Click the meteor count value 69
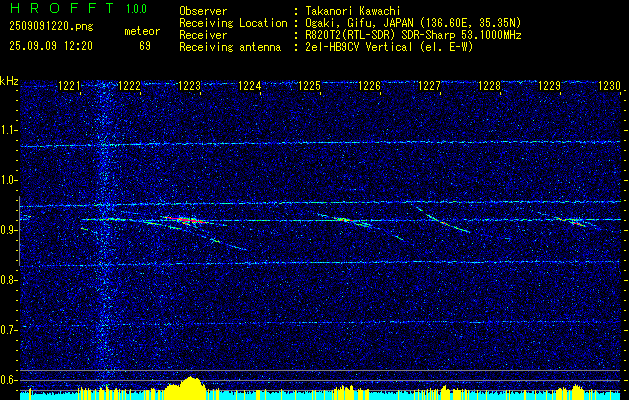The height and width of the screenshot is (400, 629). (x=145, y=46)
